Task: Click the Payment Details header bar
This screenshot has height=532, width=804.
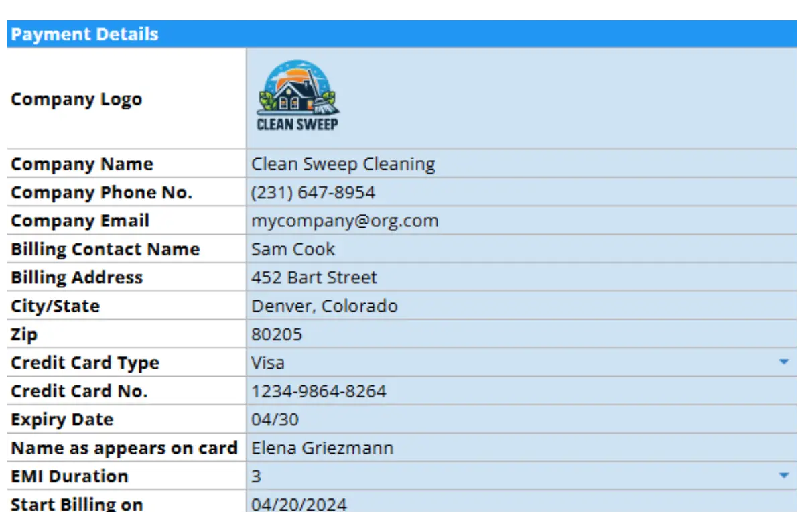Action: pos(402,34)
